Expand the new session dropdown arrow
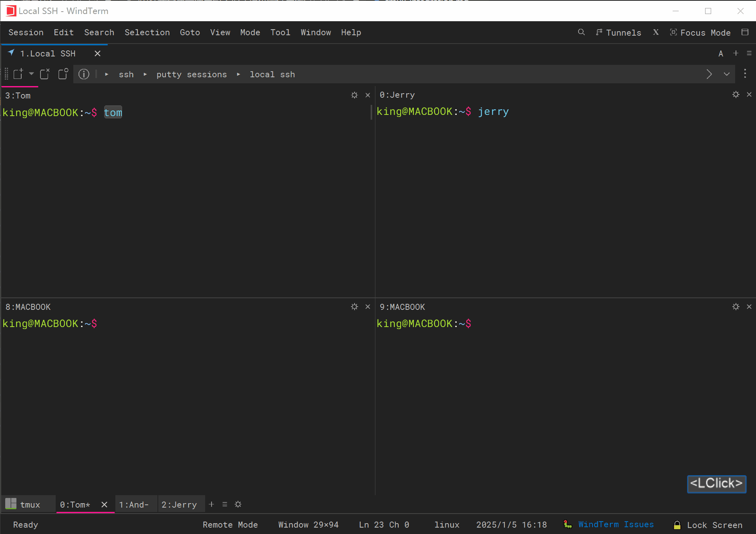 pyautogui.click(x=31, y=74)
